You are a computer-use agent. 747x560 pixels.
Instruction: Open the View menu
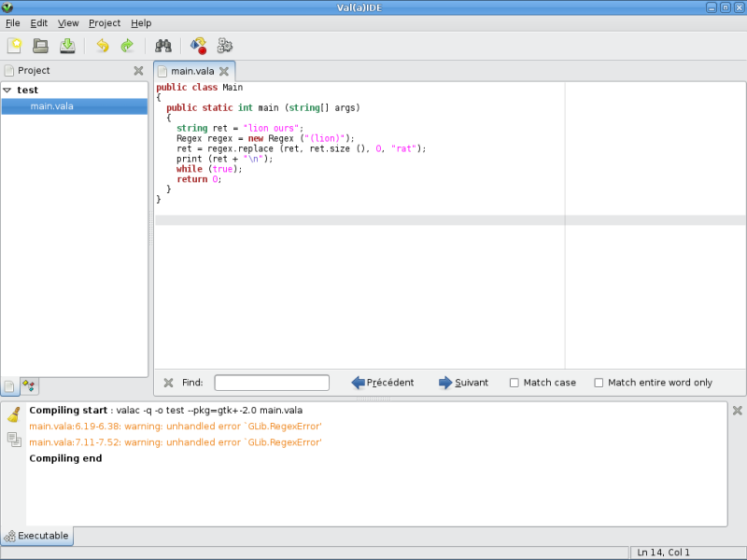point(68,22)
